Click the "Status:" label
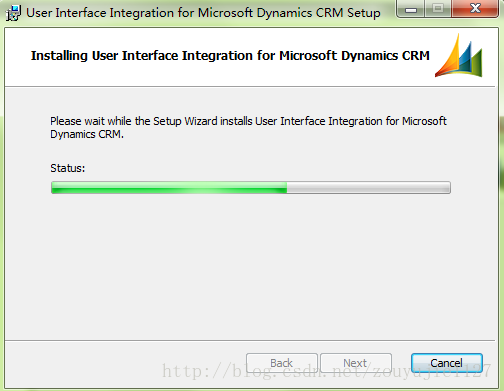Image resolution: width=504 pixels, height=391 pixels. click(x=68, y=168)
